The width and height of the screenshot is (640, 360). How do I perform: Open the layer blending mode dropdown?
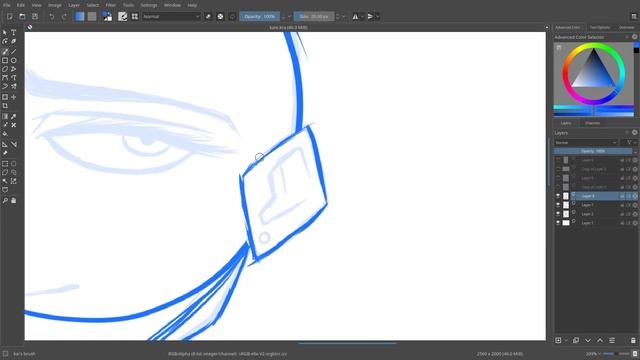pyautogui.click(x=585, y=142)
